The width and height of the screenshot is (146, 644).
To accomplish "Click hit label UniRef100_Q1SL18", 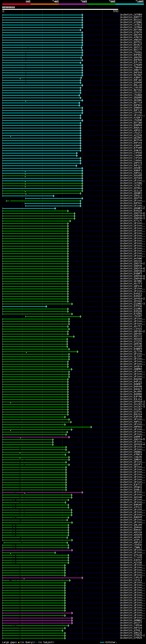I will tap(131, 191).
